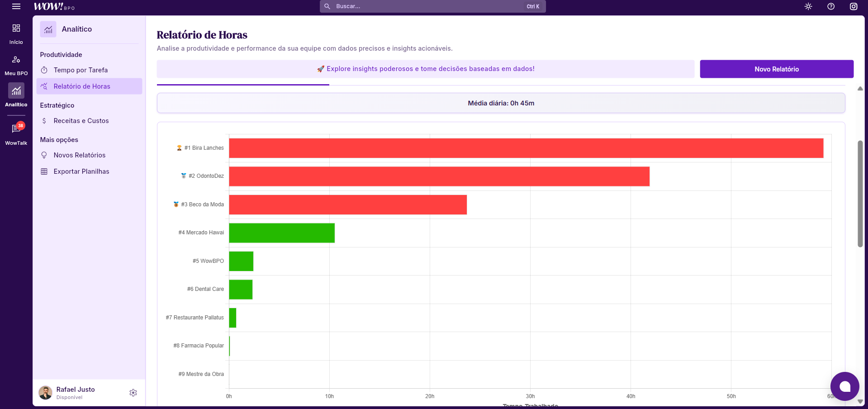The image size is (868, 409).
Task: Click Exportar Planilhas option
Action: pos(81,171)
